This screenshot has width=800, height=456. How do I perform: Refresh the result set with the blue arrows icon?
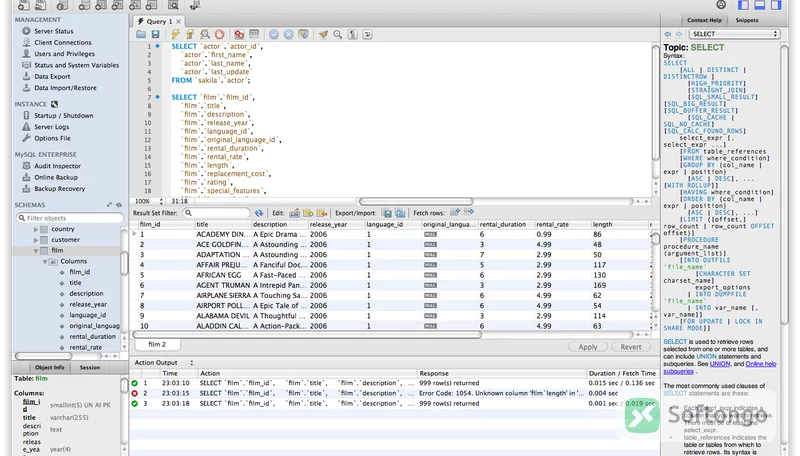click(259, 213)
